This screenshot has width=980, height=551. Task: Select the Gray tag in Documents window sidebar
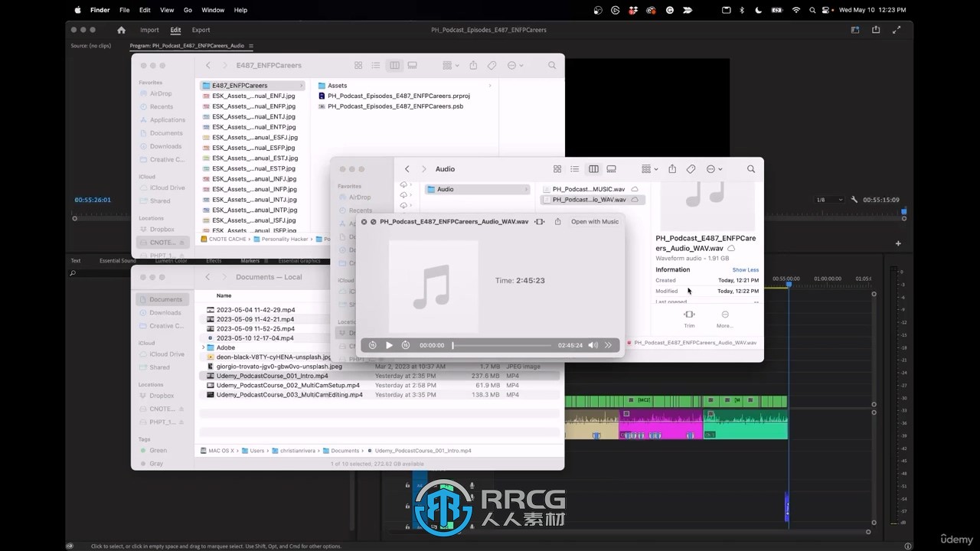156,464
